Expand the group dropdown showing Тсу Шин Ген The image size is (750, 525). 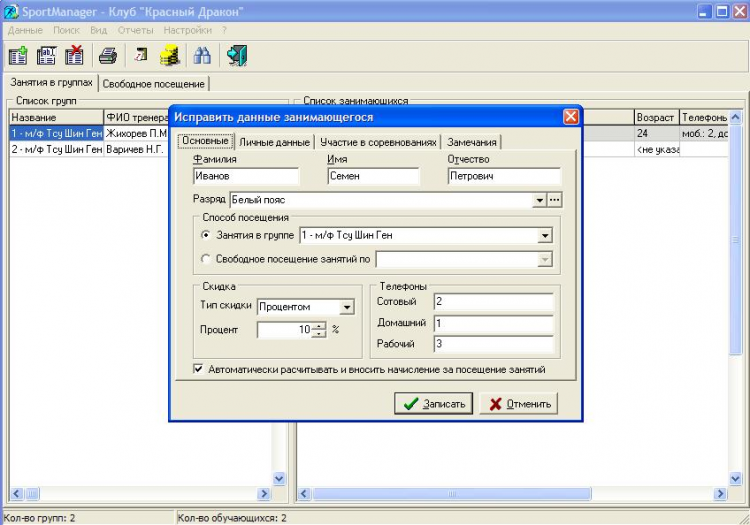pyautogui.click(x=544, y=235)
